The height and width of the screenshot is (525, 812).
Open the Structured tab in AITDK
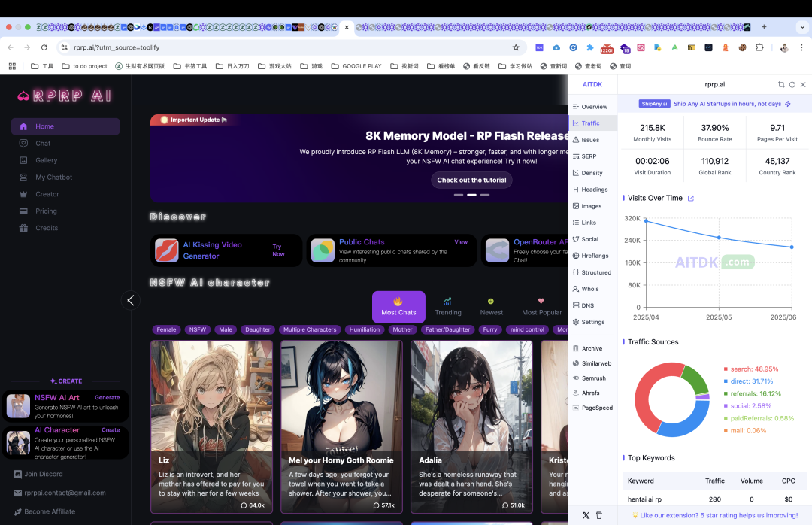coord(593,272)
